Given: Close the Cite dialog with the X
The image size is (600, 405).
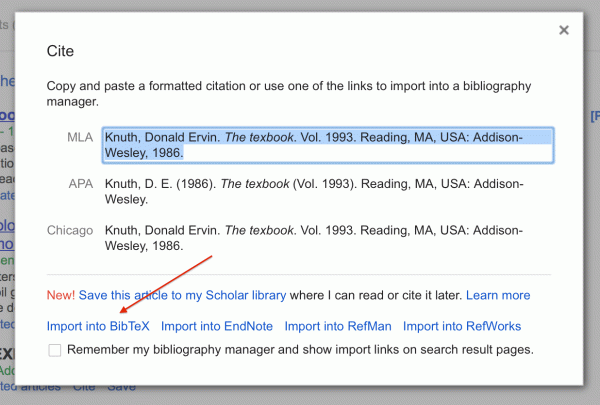Looking at the screenshot, I should pos(564,30).
